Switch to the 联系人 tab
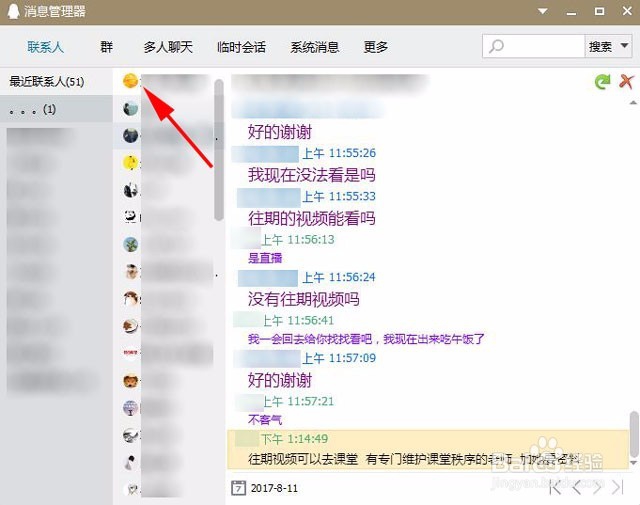This screenshot has height=505, width=640. (x=45, y=47)
